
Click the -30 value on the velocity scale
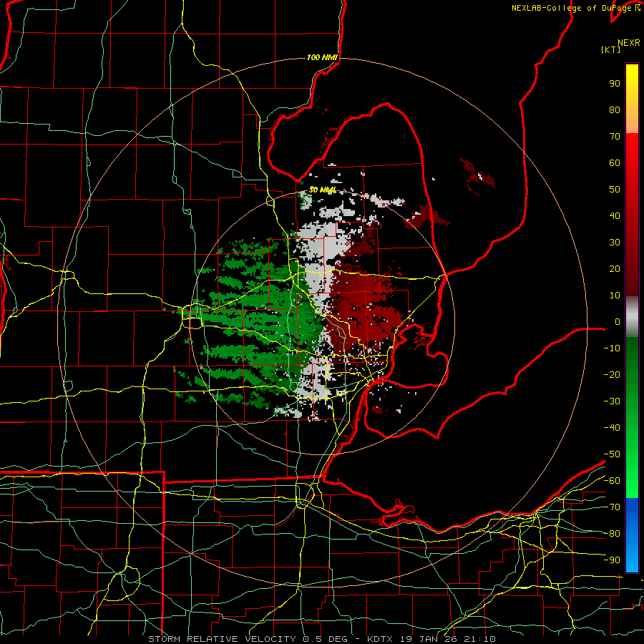tap(612, 401)
